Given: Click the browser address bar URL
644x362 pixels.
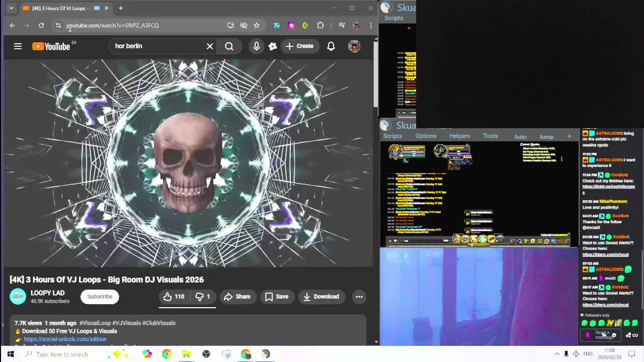Looking at the screenshot, I should point(112,25).
